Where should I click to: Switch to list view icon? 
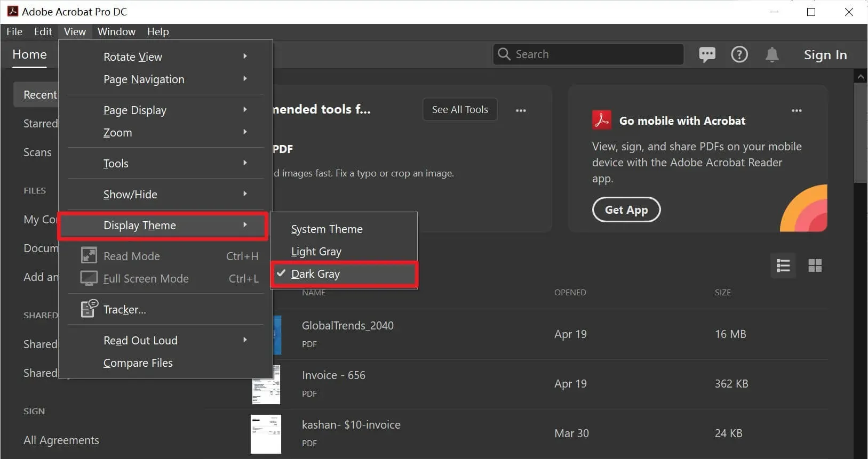[x=783, y=265]
